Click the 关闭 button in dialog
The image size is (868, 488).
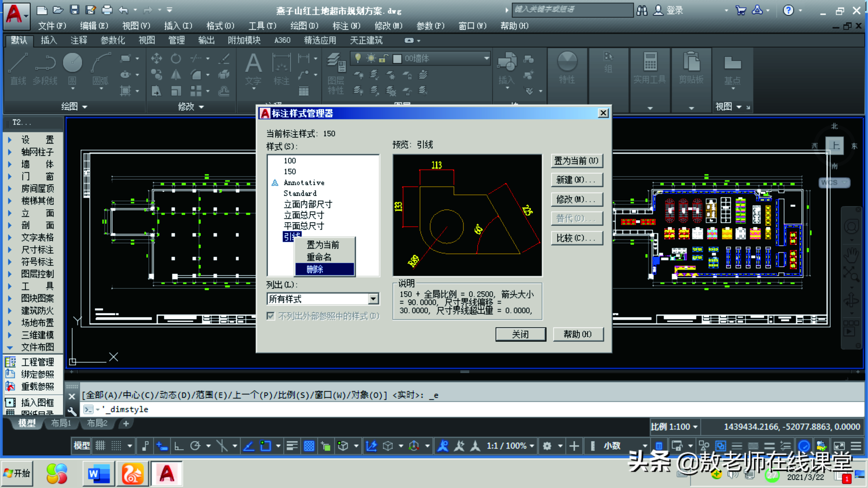tap(521, 334)
